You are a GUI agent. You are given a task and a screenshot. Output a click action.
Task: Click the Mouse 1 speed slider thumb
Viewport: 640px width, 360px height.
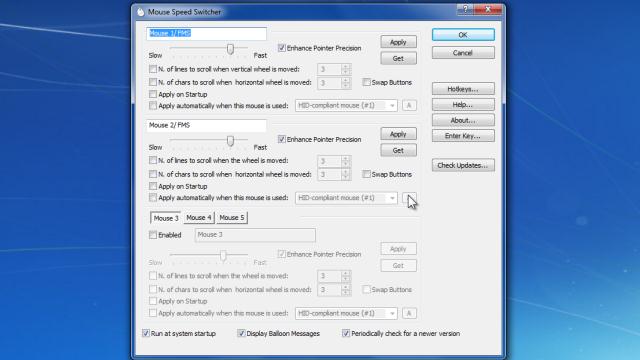click(x=230, y=49)
